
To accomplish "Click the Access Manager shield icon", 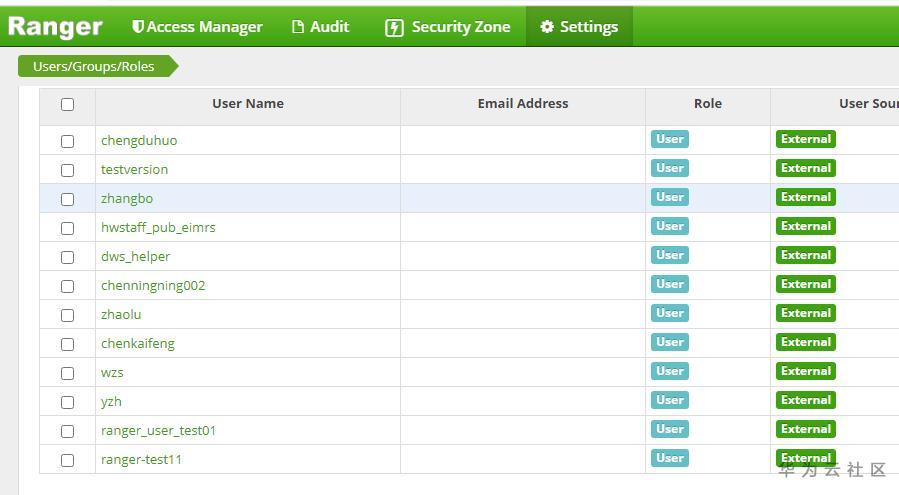I will 138,27.
